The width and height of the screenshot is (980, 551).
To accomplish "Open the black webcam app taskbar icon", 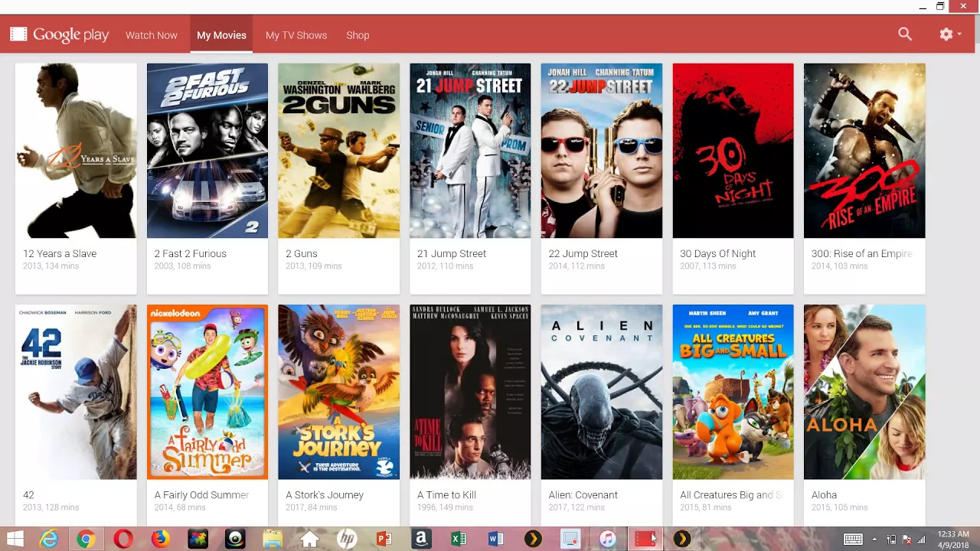I will point(235,539).
